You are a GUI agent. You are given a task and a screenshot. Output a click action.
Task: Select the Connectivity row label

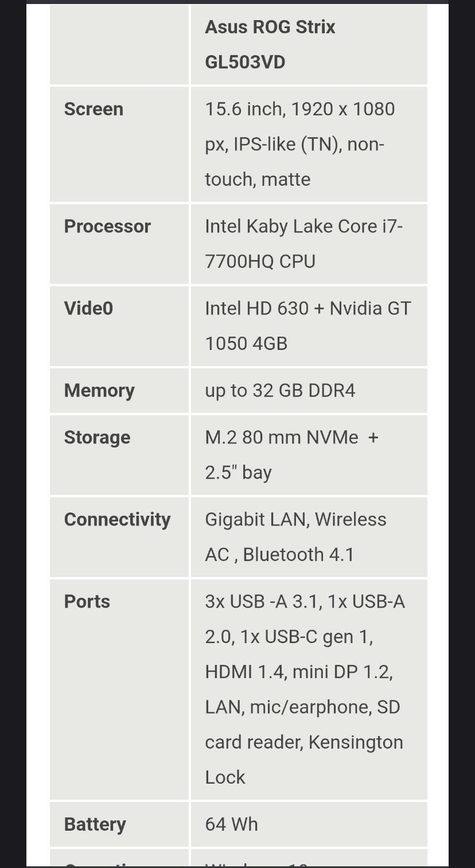tap(117, 519)
